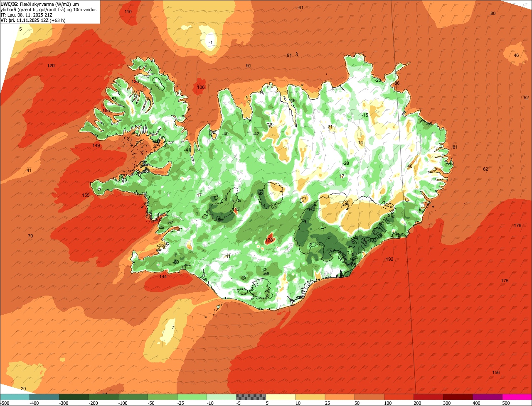Click the magenta swatch above 500

tap(517, 397)
